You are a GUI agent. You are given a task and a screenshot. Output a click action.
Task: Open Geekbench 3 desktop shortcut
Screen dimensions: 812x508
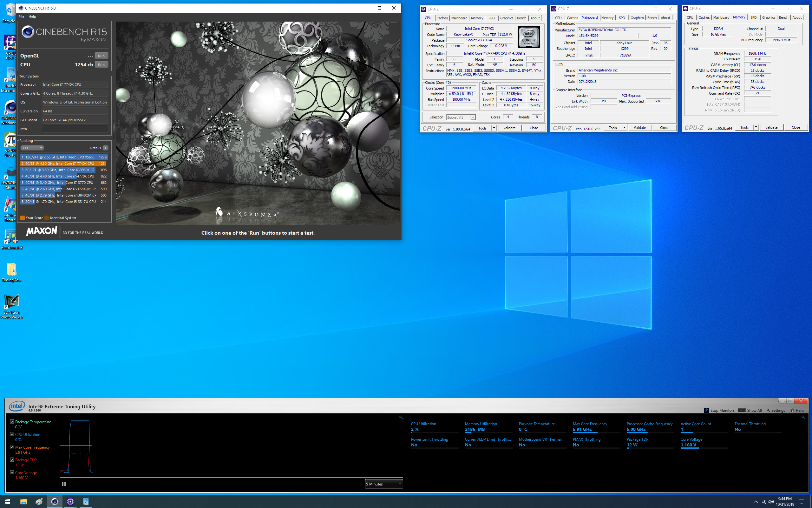click(11, 239)
